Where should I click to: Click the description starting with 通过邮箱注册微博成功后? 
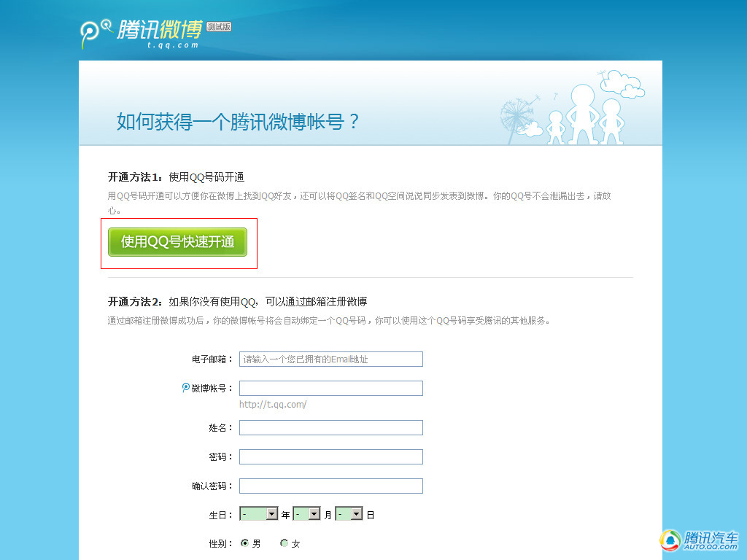point(329,321)
